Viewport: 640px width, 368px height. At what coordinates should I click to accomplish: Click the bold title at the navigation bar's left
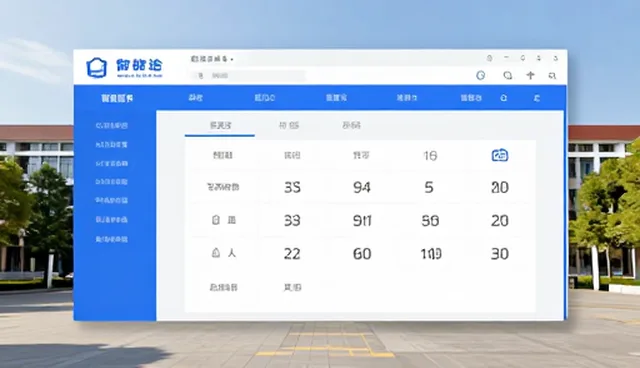117,98
